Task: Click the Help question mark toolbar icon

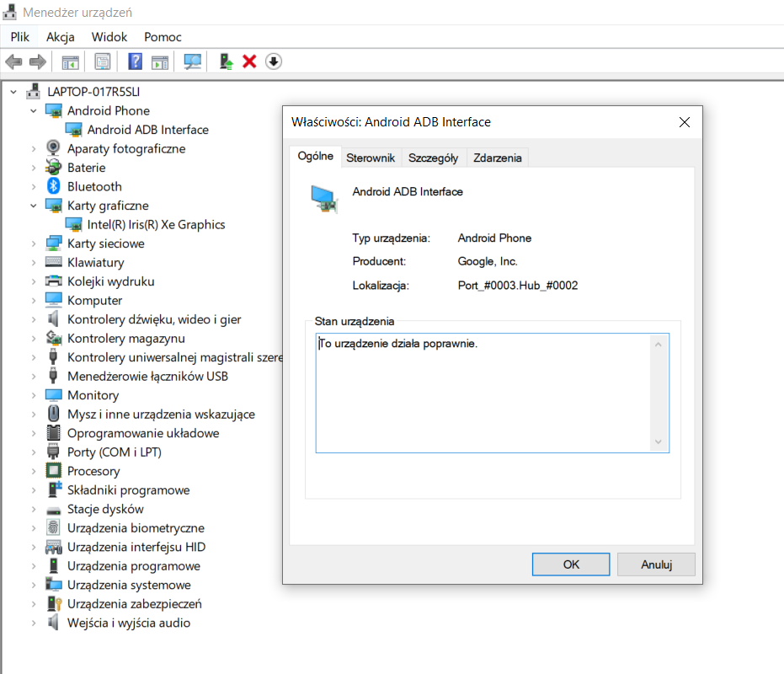Action: (135, 62)
